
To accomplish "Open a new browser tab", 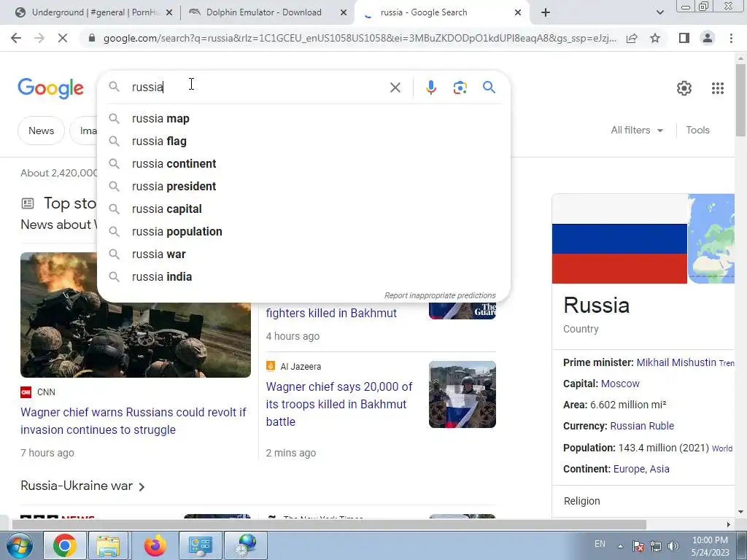I will (x=546, y=12).
